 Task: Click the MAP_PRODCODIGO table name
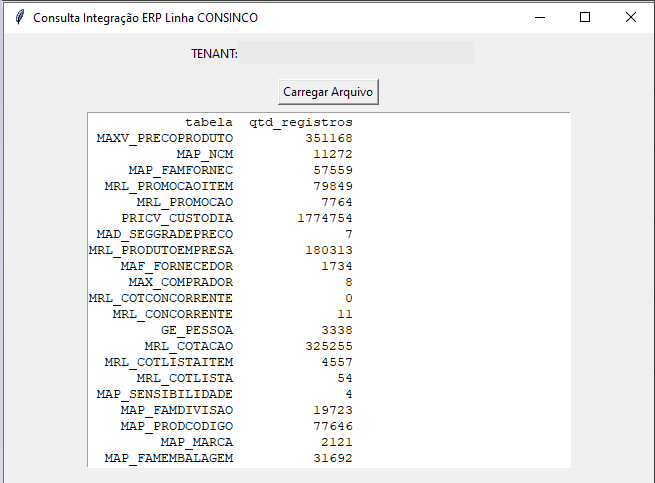[177, 426]
